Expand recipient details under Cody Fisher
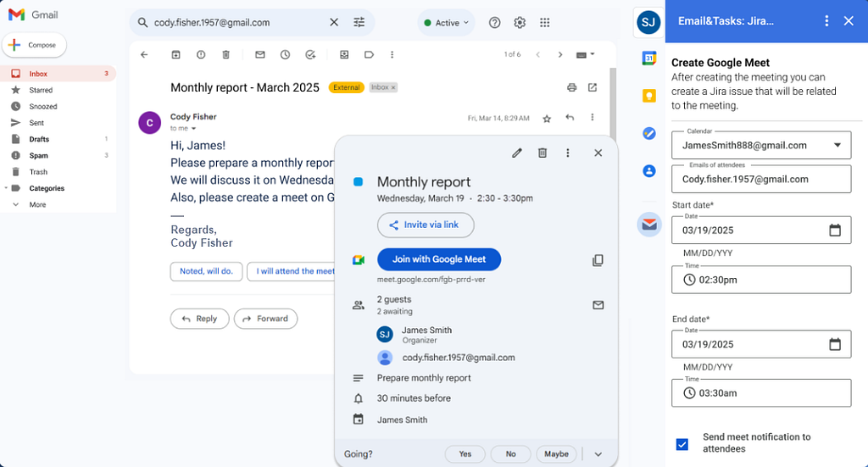 (193, 128)
